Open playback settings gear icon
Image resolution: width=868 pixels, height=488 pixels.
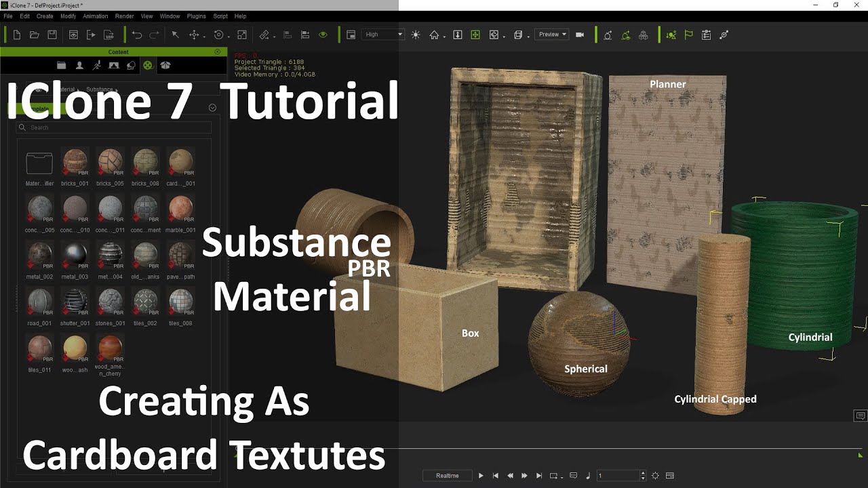[655, 476]
